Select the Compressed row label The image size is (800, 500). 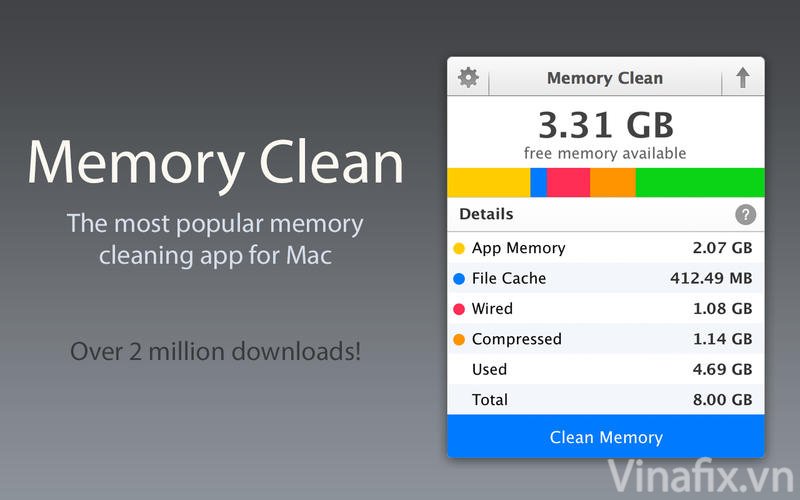point(516,339)
